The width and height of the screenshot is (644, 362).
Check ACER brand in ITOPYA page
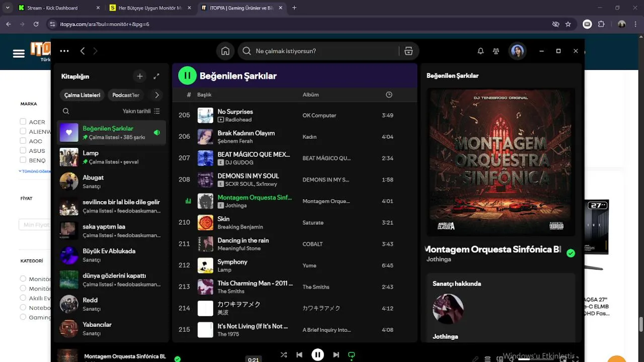click(23, 122)
